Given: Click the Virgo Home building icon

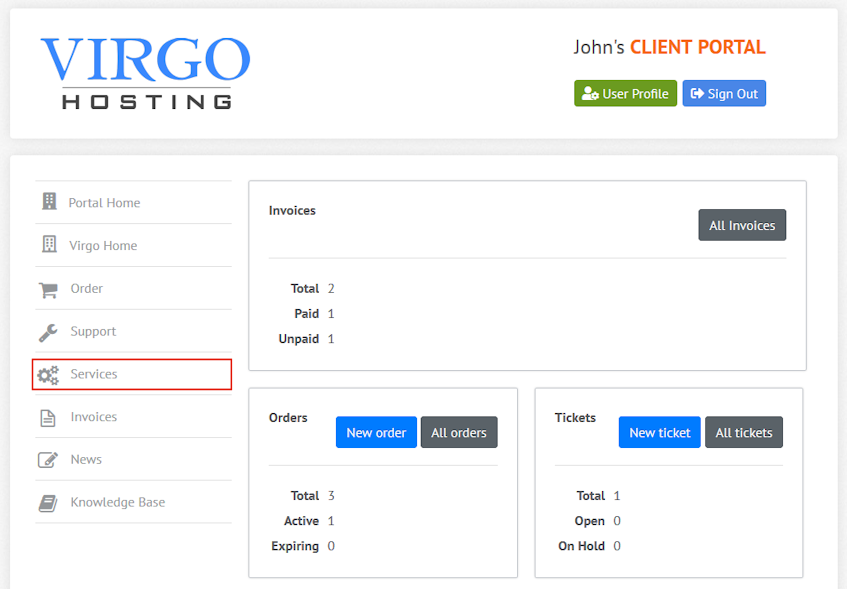Looking at the screenshot, I should point(49,244).
